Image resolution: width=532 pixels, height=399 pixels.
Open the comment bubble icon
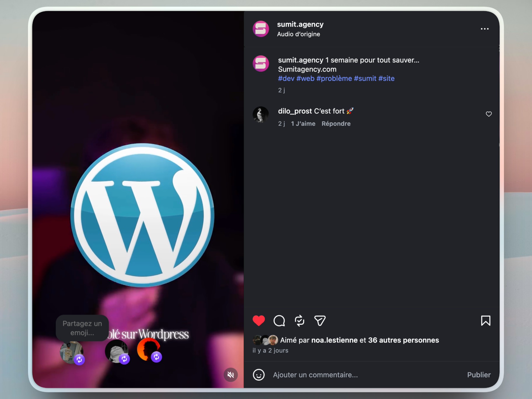pyautogui.click(x=279, y=321)
